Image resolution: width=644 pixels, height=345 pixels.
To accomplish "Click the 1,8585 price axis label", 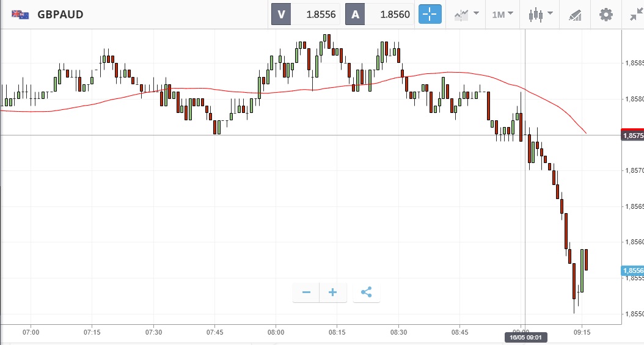I will 632,63.
